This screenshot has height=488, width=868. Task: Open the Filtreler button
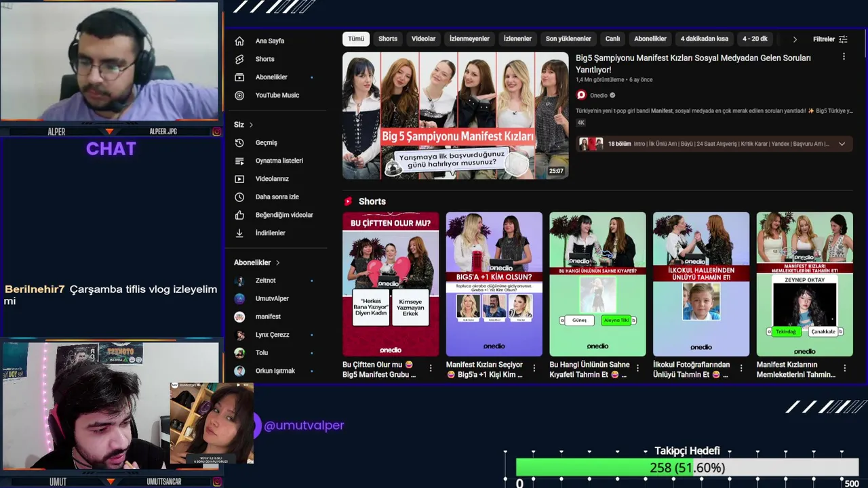(830, 39)
